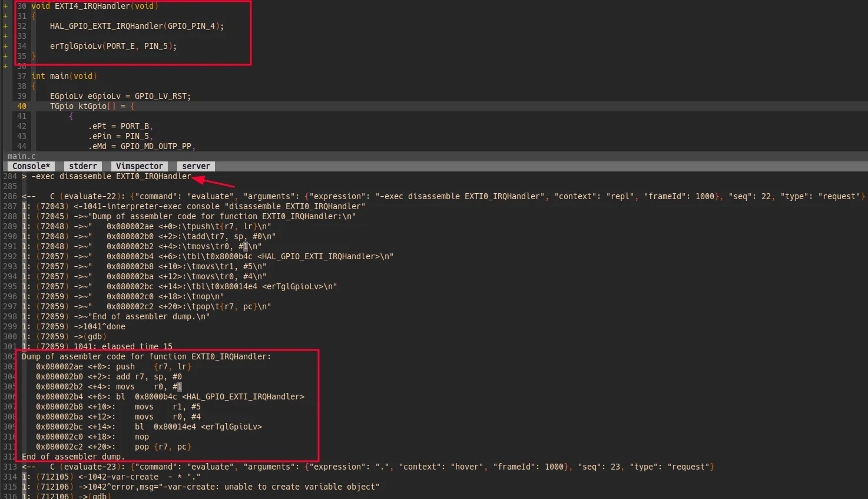Click the 'Dump of assembler code' header on line 302
The height and width of the screenshot is (499, 868).
(x=146, y=356)
